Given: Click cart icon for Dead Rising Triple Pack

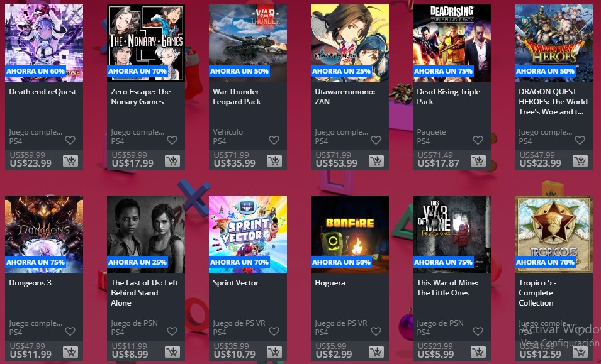Looking at the screenshot, I should 478,161.
